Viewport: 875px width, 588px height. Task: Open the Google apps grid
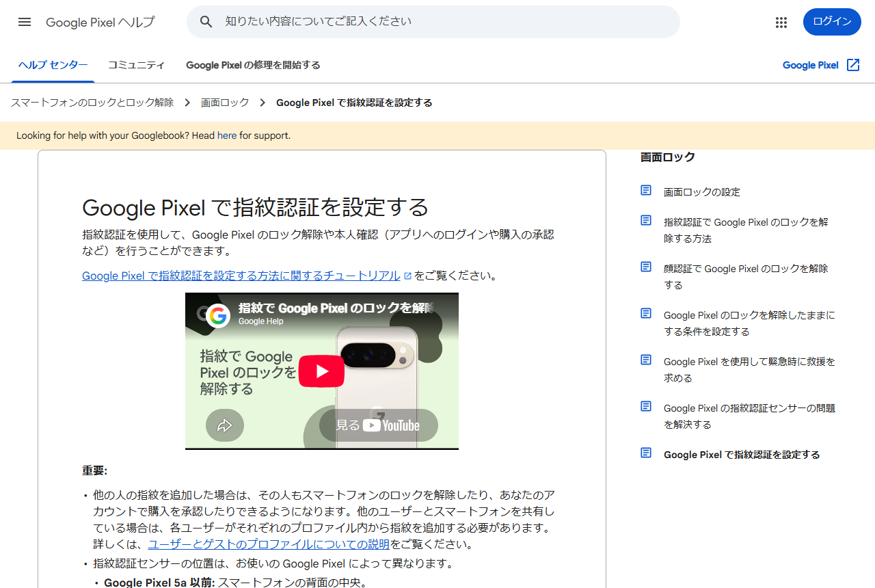[x=781, y=22]
